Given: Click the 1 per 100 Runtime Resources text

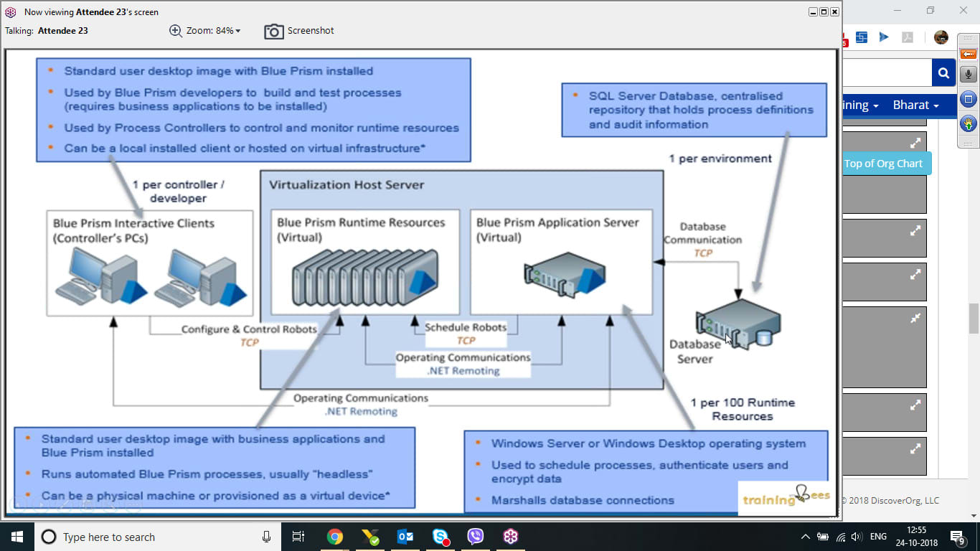Looking at the screenshot, I should tap(743, 409).
